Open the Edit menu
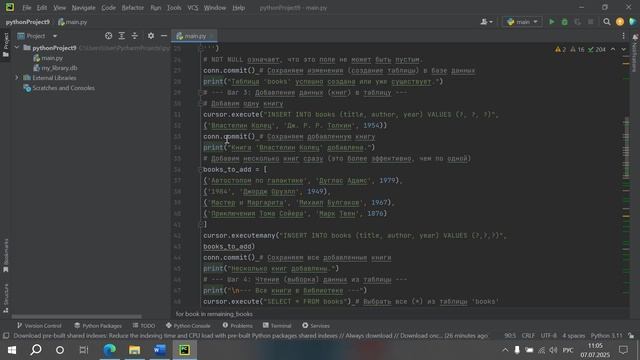 pos(42,8)
